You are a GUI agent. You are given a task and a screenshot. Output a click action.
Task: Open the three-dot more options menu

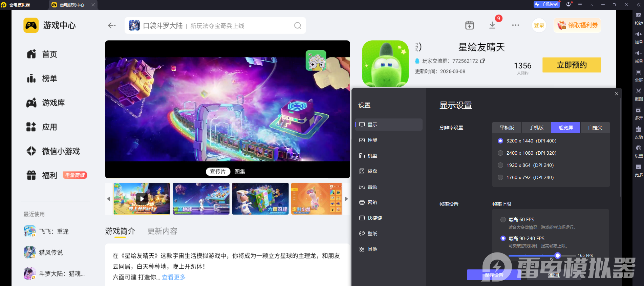(x=515, y=25)
